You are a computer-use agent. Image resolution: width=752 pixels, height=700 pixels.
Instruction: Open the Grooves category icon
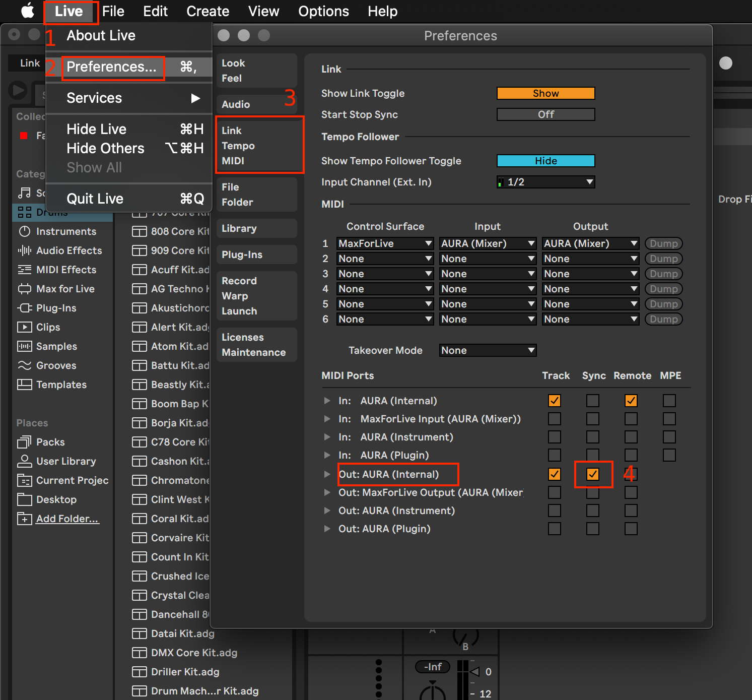click(x=24, y=365)
